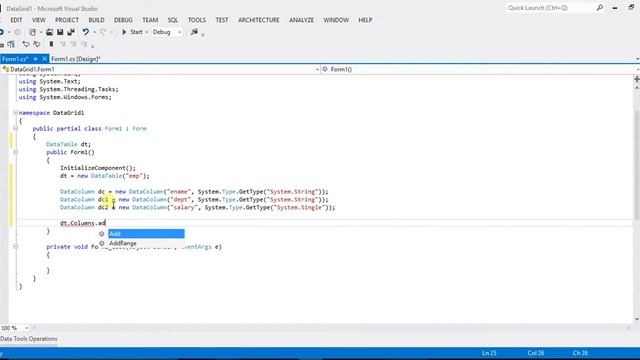Select Add from the IntelliSense list
The height and width of the screenshot is (360, 640).
146,234
